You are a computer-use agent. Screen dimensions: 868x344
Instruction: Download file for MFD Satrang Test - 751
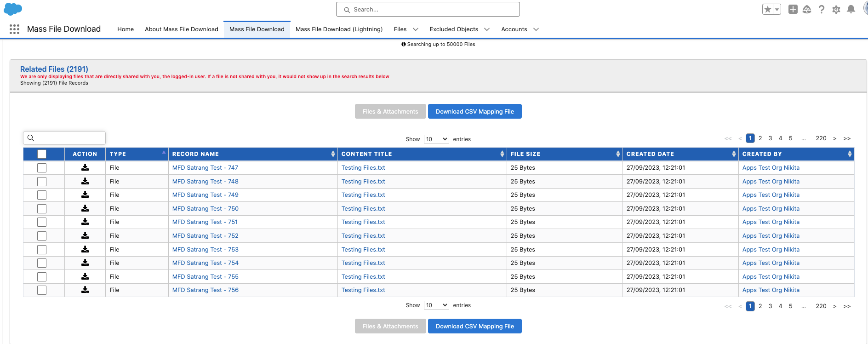click(85, 222)
